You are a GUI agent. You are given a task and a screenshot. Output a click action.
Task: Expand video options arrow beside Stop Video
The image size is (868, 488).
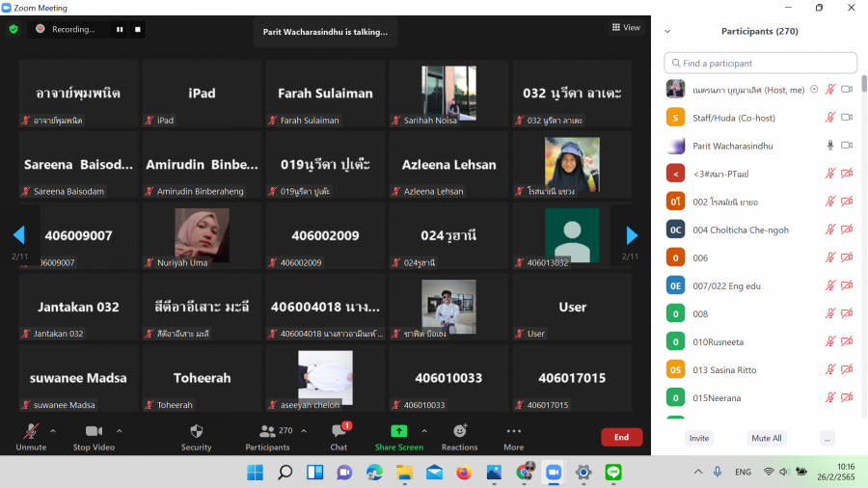(120, 431)
